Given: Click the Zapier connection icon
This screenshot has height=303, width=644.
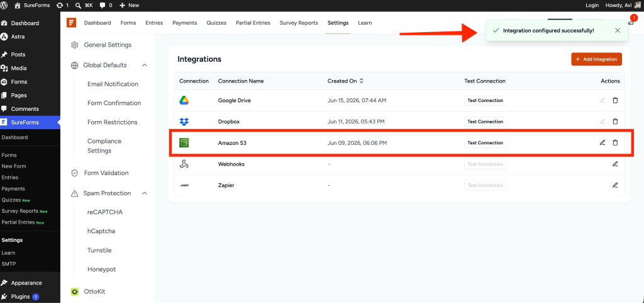Looking at the screenshot, I should [184, 185].
